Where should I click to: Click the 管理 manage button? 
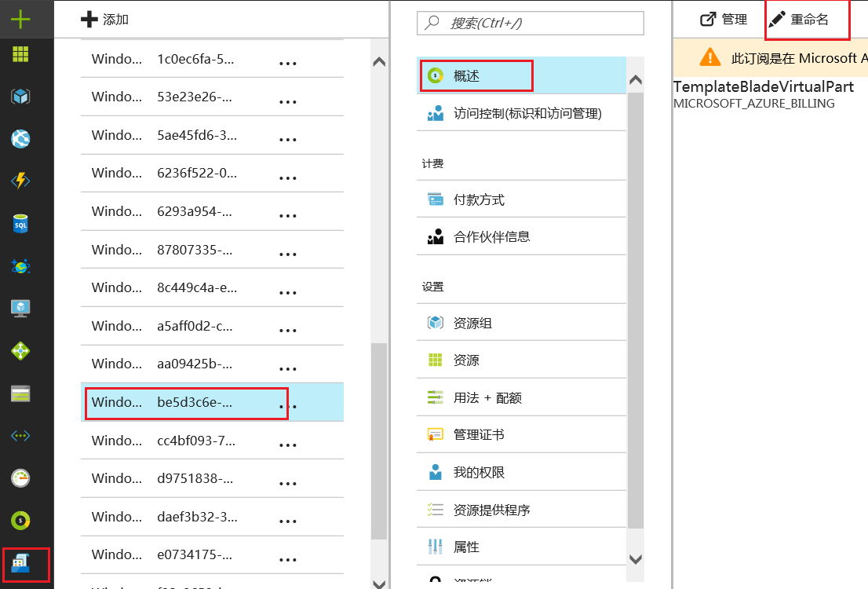click(x=724, y=20)
